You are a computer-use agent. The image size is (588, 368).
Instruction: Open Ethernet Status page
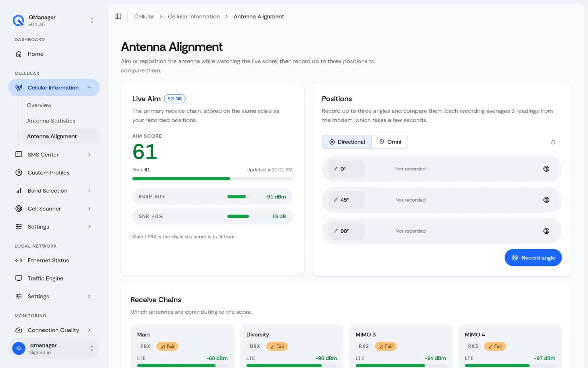tap(54, 261)
